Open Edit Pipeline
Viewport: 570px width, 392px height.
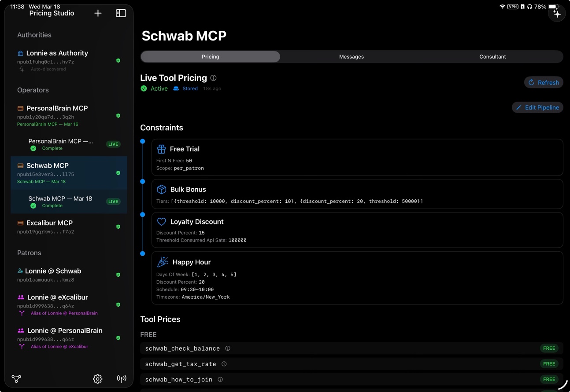537,107
